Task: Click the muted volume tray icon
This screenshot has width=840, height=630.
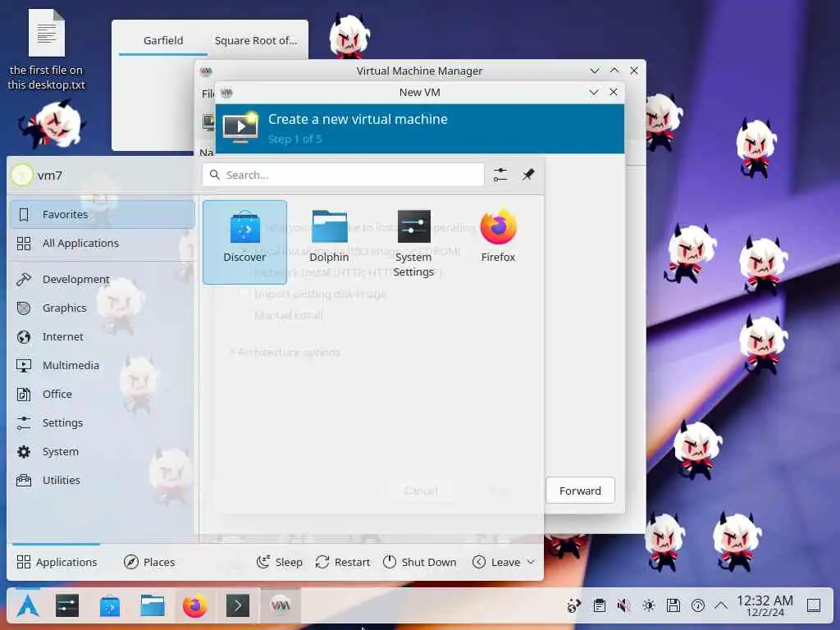Action: (x=623, y=606)
